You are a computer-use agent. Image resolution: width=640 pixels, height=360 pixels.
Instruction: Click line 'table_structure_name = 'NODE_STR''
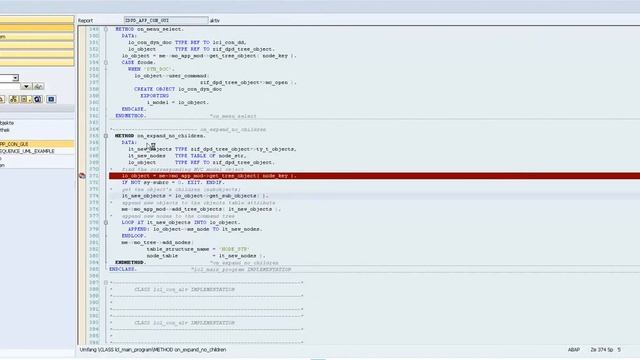tap(198, 249)
